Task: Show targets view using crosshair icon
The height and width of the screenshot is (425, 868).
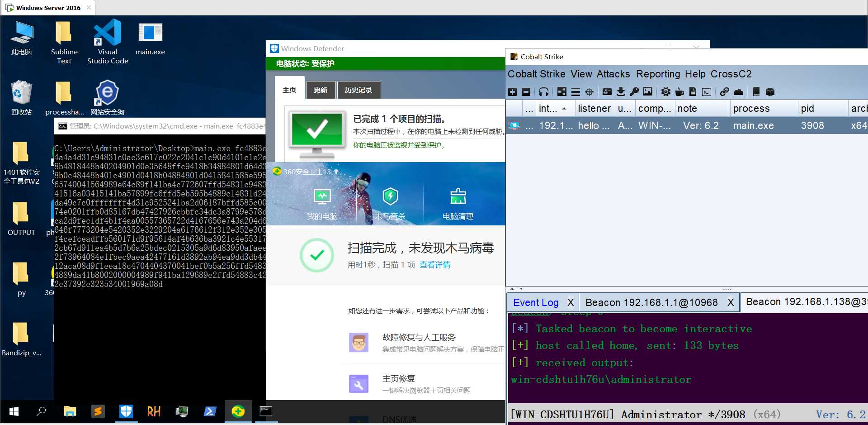Action: pos(589,92)
